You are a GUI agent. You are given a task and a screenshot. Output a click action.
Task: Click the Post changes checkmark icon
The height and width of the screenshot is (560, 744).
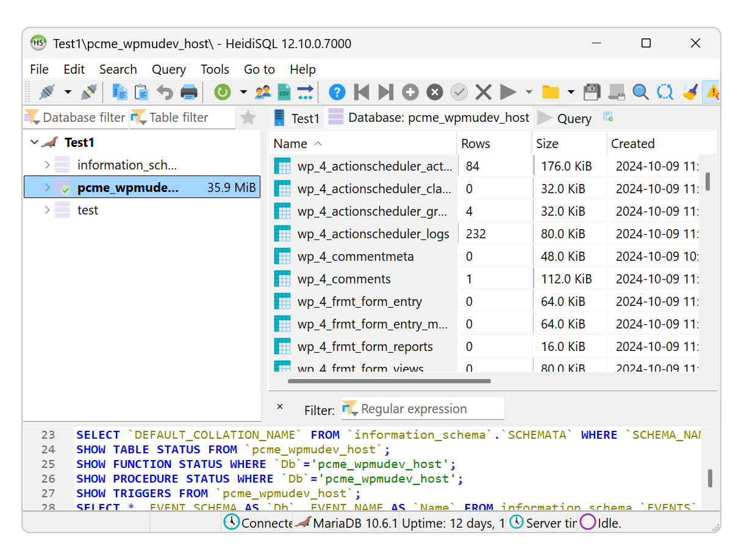[x=459, y=93]
